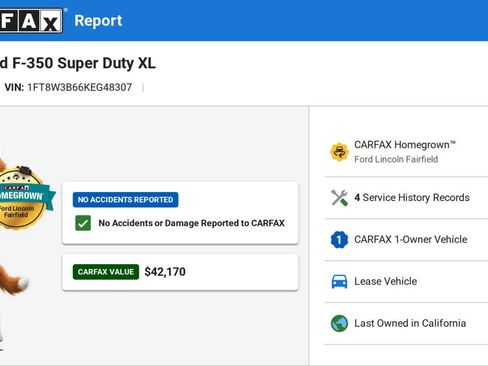This screenshot has height=366, width=488.
Task: Click the green checkmark for no accidents
Action: tap(83, 223)
